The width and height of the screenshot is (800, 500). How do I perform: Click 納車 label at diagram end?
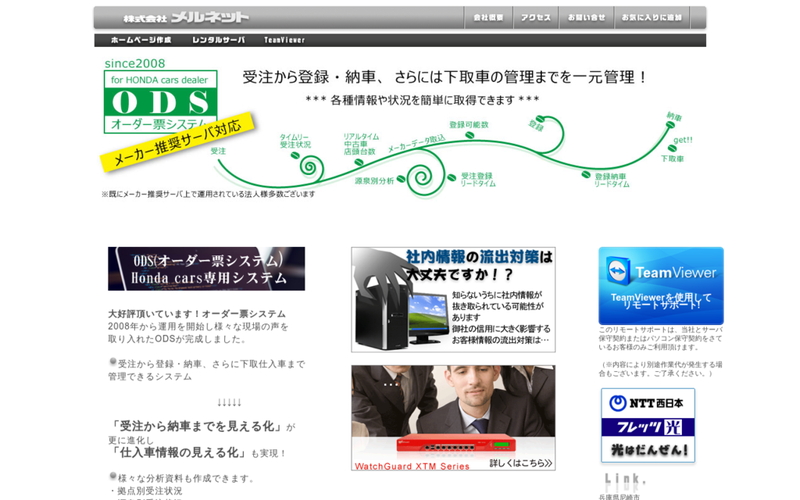pyautogui.click(x=674, y=116)
